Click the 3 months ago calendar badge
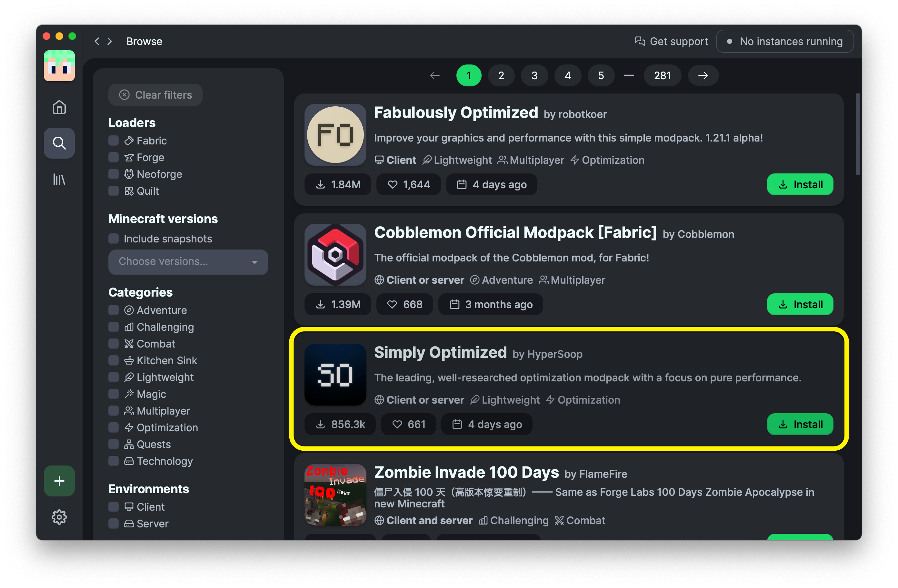 point(491,304)
